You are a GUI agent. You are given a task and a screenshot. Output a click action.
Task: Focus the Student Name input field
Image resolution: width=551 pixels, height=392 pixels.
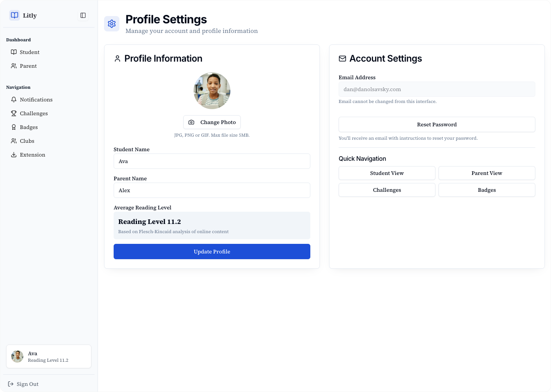(212, 161)
